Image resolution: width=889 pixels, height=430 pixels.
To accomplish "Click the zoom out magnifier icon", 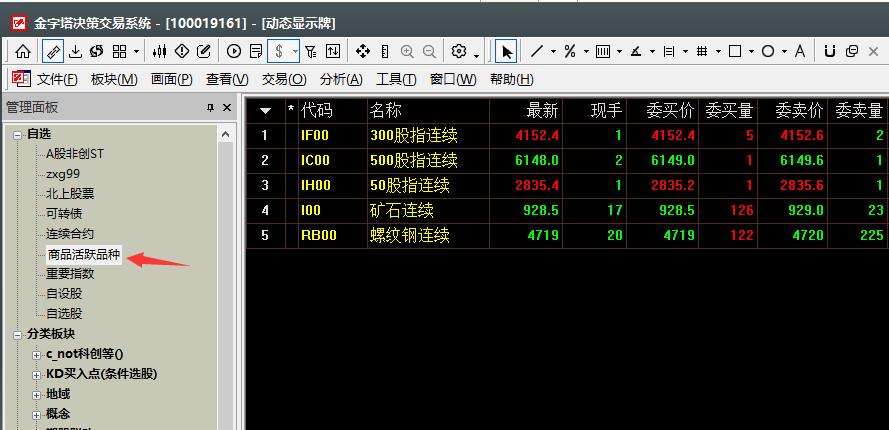I will (429, 52).
